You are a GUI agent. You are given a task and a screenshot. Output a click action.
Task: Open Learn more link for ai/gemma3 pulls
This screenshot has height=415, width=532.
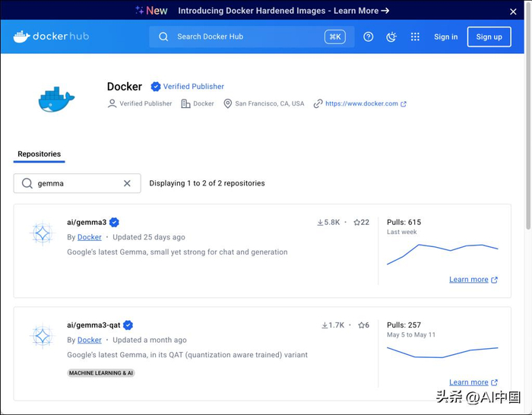pyautogui.click(x=473, y=280)
